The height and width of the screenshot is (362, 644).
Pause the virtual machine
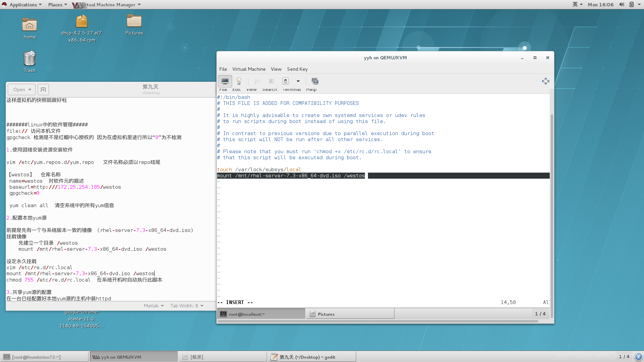coord(271,81)
